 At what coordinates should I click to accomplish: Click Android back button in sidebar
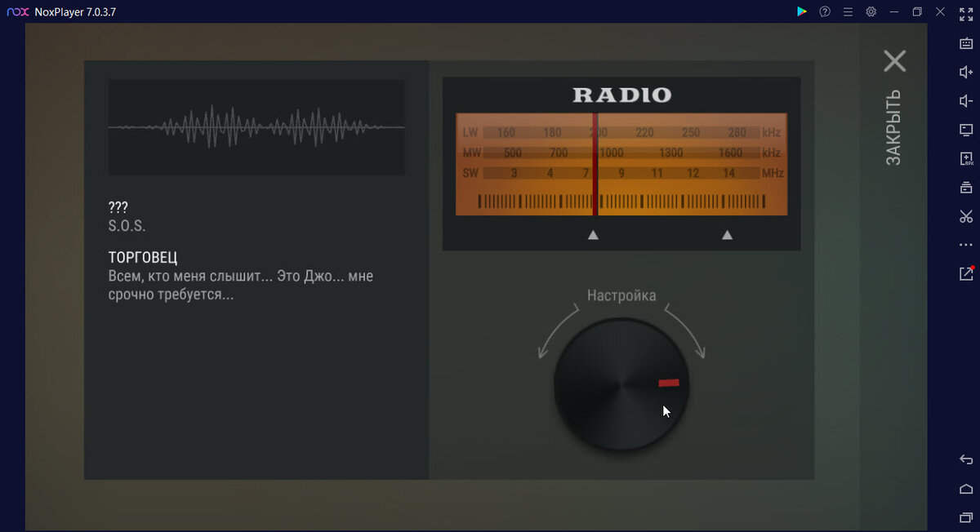[965, 459]
